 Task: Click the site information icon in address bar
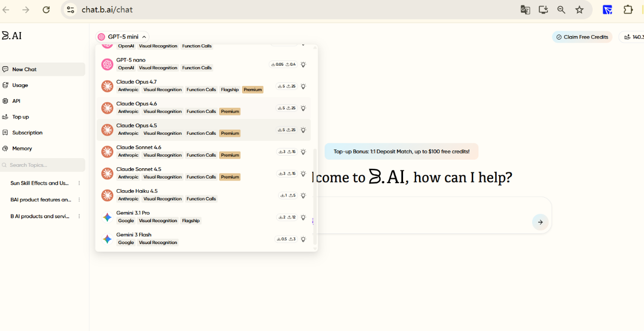[71, 10]
